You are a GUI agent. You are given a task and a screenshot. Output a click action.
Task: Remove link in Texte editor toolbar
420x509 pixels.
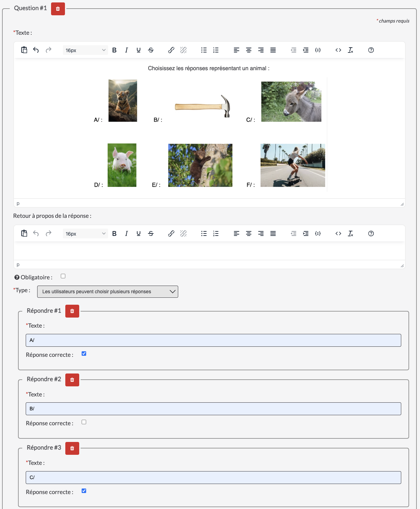[x=183, y=50]
